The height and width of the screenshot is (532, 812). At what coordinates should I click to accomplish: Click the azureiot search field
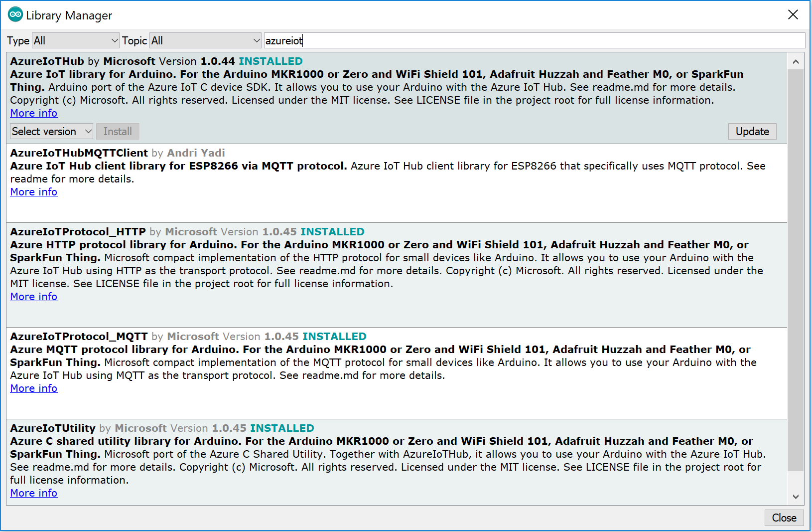point(533,40)
